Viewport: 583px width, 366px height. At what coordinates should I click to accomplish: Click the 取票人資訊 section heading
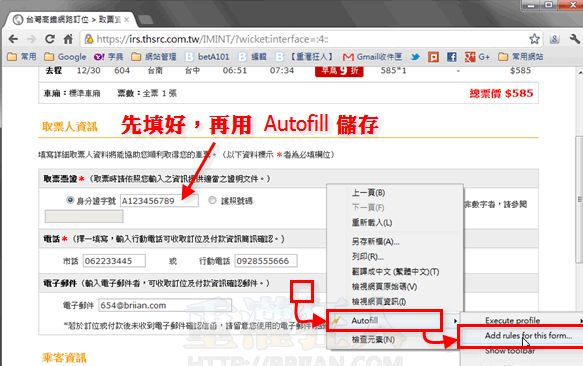click(x=70, y=126)
